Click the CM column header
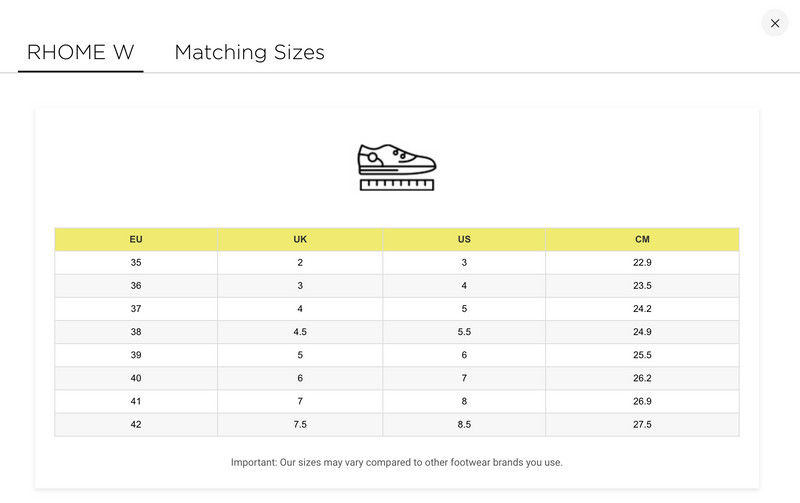800x503 pixels. coord(642,239)
